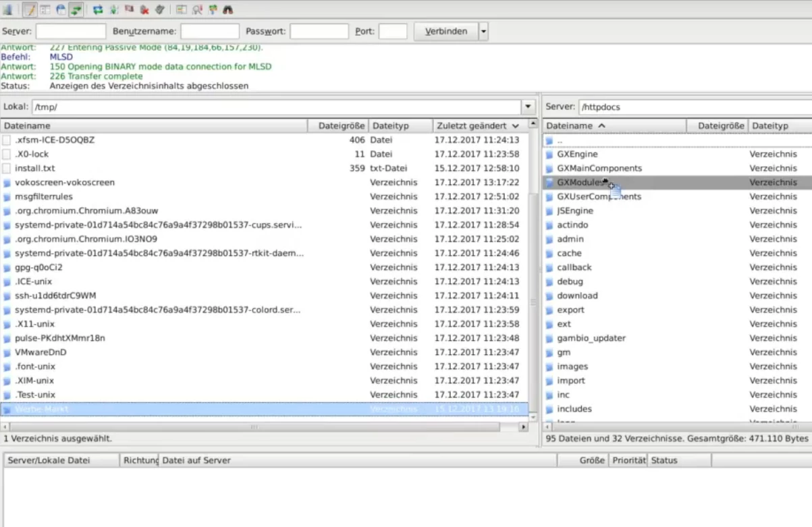The height and width of the screenshot is (527, 812).
Task: Select .xfsm-ICE-D5OQBZ in local list
Action: pyautogui.click(x=265, y=140)
